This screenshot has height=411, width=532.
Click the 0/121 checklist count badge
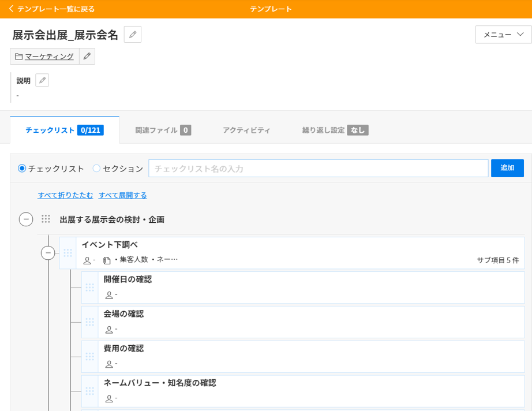[x=91, y=130]
